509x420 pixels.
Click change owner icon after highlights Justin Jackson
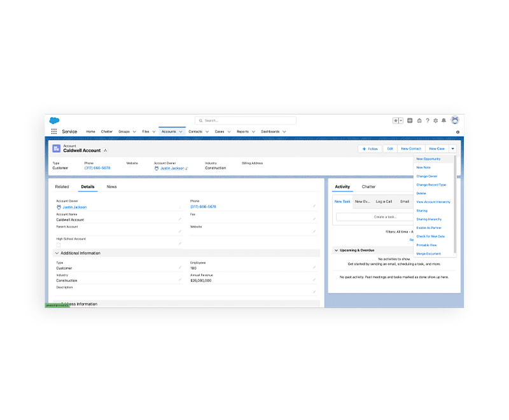[186, 169]
